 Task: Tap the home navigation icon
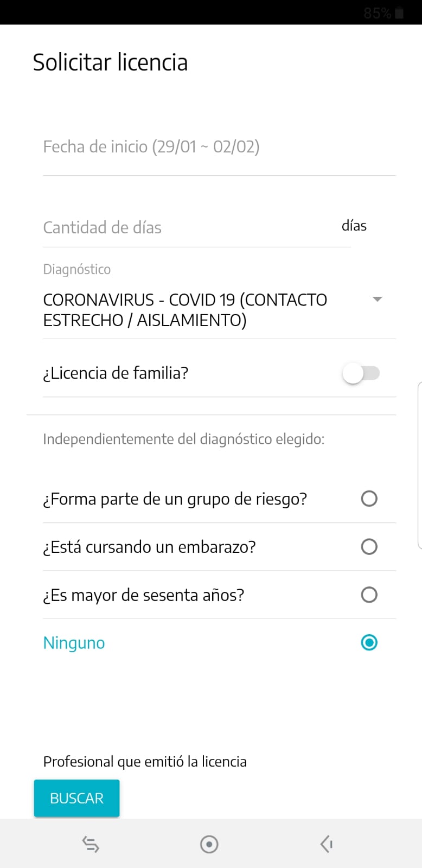(x=209, y=844)
